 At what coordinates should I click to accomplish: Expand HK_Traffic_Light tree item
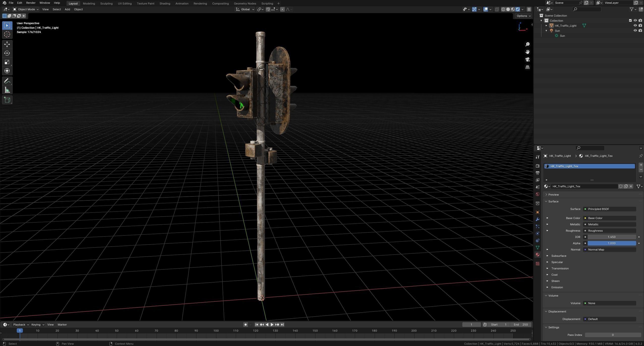pyautogui.click(x=546, y=25)
